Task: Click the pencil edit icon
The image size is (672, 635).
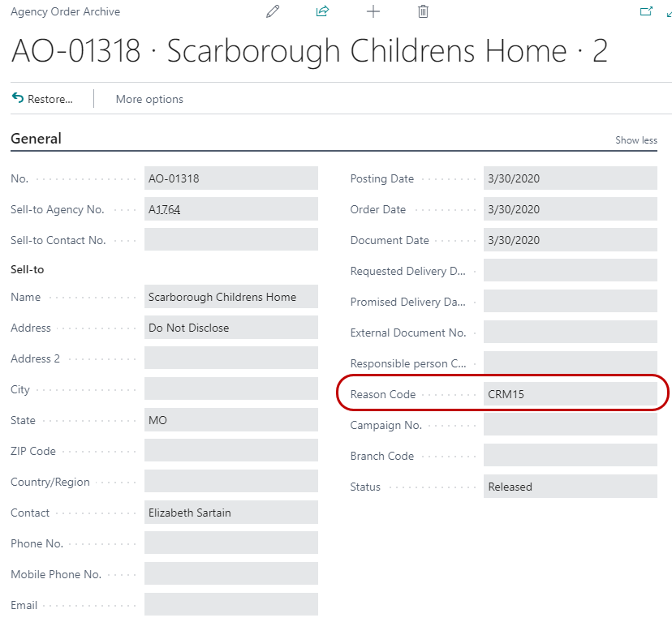Action: 273,11
